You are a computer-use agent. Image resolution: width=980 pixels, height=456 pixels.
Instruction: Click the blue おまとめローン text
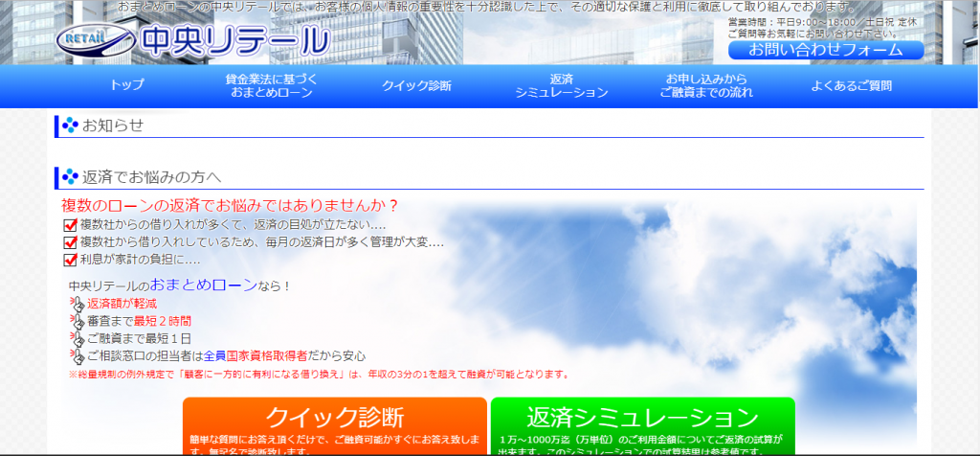(x=203, y=285)
